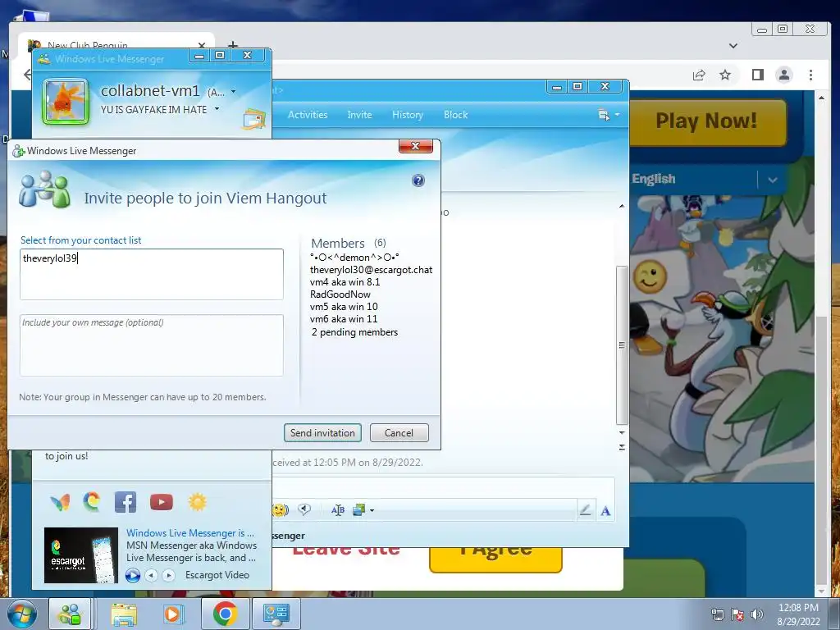Click the Escargot video thumbnail
The width and height of the screenshot is (840, 630).
tap(81, 555)
